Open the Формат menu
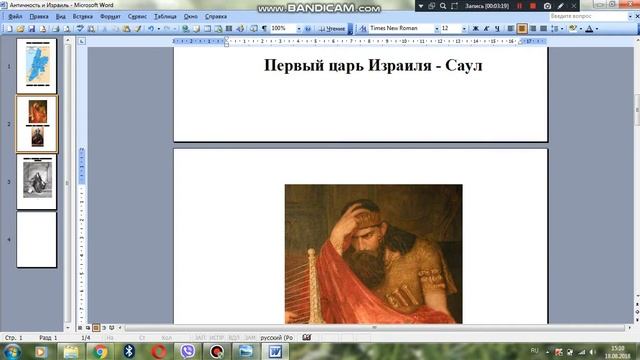This screenshot has width=640, height=360. [110, 17]
